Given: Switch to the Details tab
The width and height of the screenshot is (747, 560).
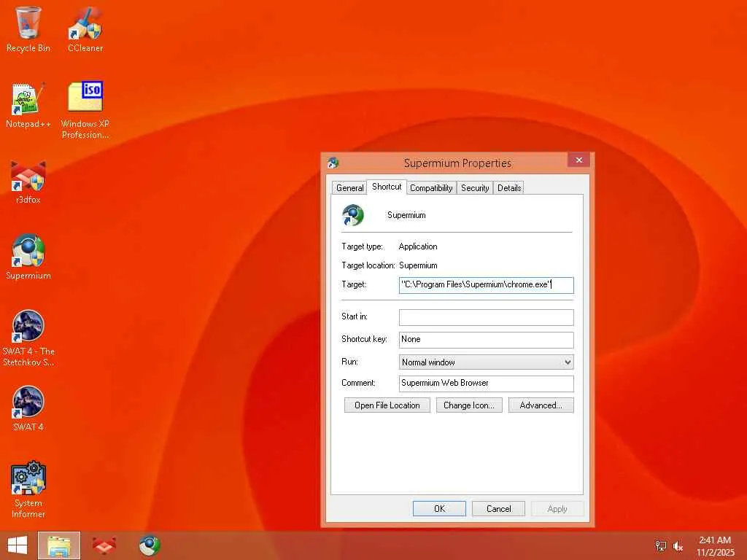Looking at the screenshot, I should (509, 187).
